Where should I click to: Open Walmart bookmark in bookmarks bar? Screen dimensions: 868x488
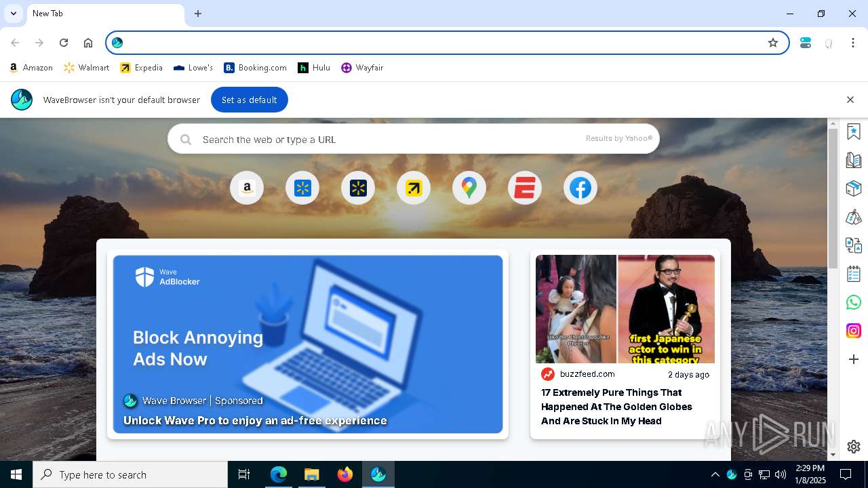(87, 68)
